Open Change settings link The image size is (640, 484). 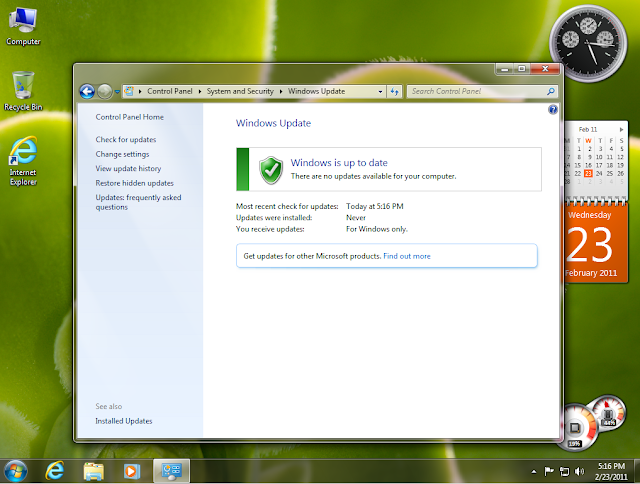pyautogui.click(x=122, y=154)
